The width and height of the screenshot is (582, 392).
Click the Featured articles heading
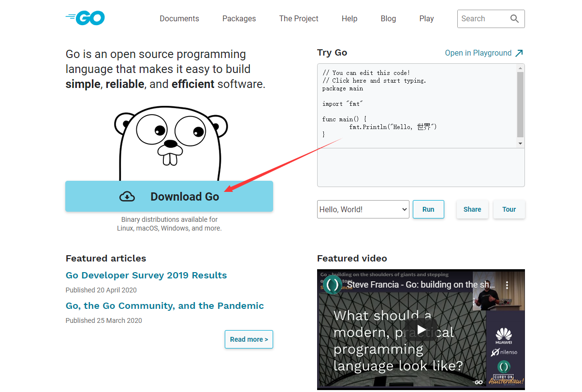point(106,258)
